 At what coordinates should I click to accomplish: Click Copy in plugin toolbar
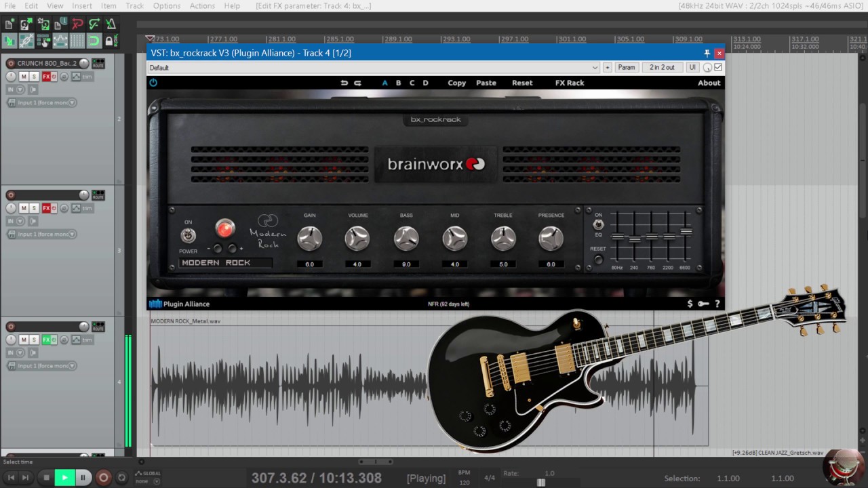point(457,83)
